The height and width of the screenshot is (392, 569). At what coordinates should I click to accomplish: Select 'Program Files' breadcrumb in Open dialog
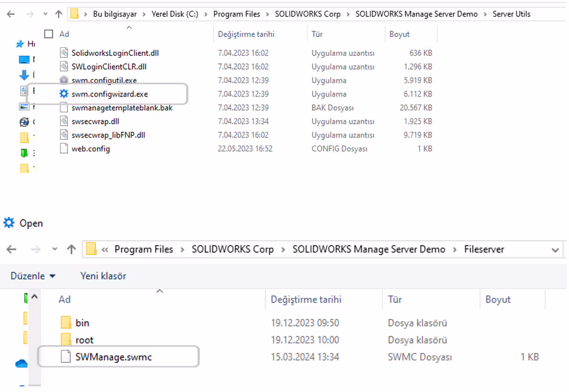point(144,249)
